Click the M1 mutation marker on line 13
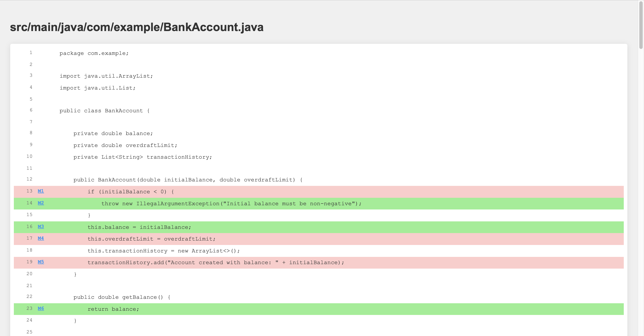Viewport: 644px width, 336px height. pos(40,191)
